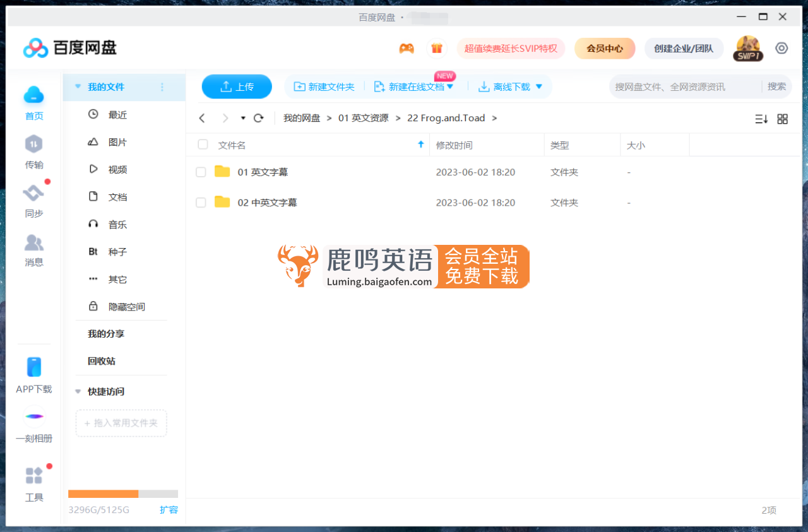Check the 01 英文字幕 folder checkbox
This screenshot has width=808, height=532.
tap(203, 172)
